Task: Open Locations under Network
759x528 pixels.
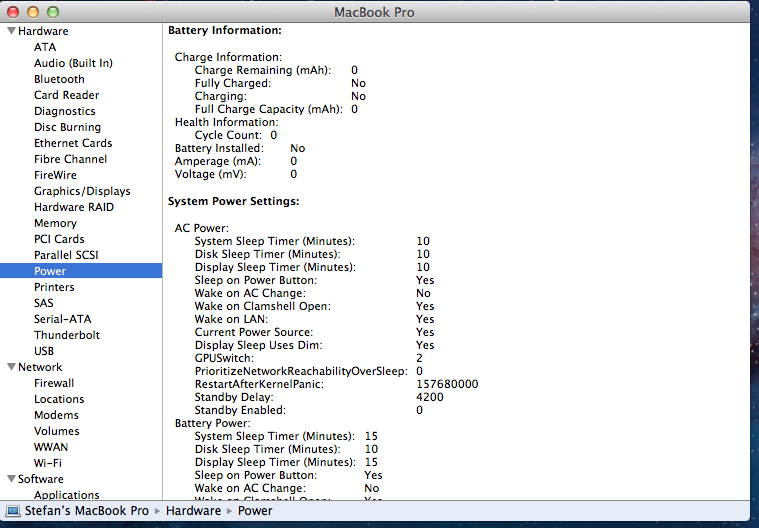Action: point(59,399)
